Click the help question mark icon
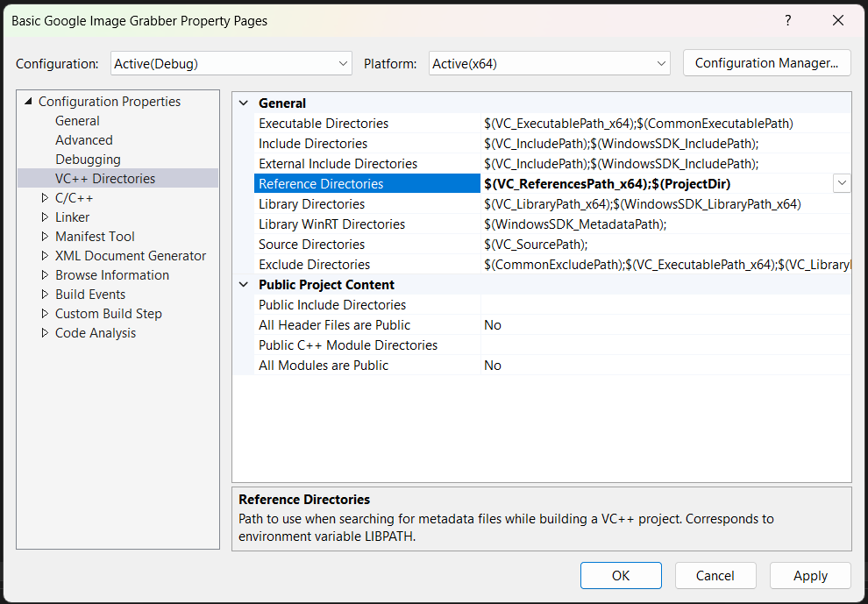 [x=787, y=21]
